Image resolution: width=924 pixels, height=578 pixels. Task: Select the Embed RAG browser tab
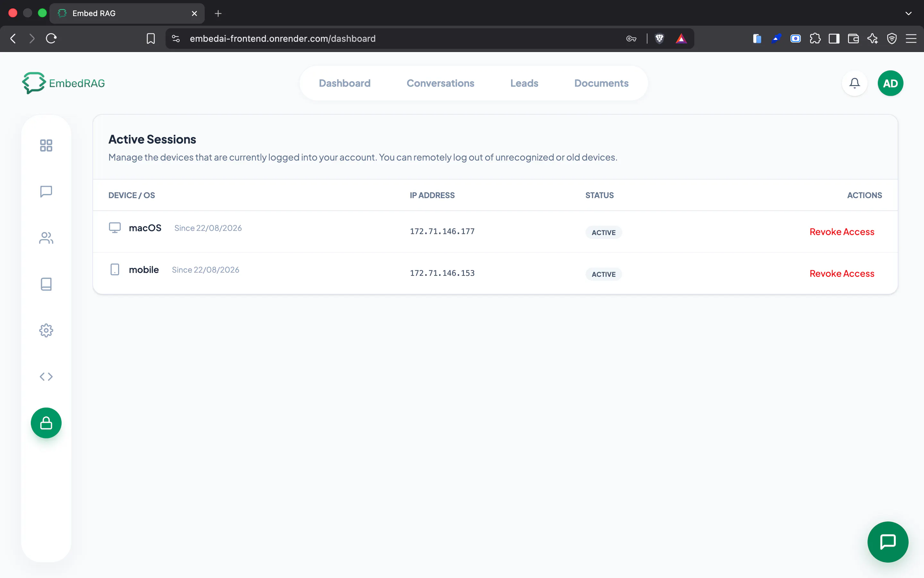tap(127, 13)
